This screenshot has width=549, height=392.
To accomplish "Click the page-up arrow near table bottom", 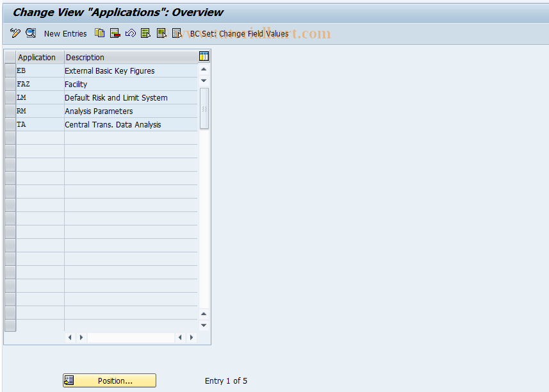I will [x=204, y=314].
